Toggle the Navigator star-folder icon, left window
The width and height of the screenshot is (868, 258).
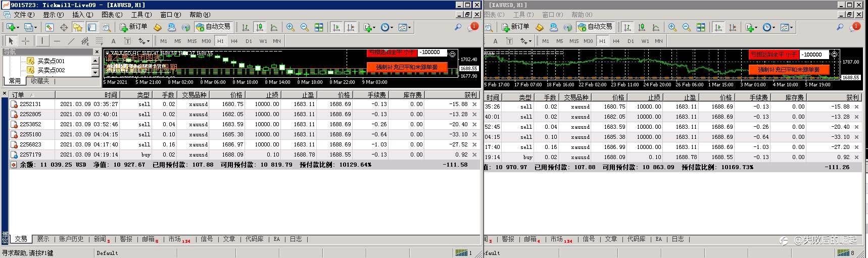coord(78,27)
